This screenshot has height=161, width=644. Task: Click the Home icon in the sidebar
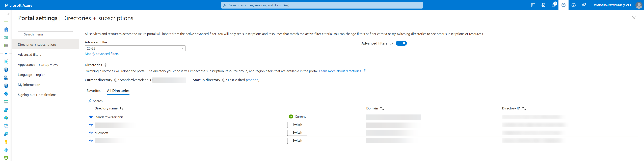pyautogui.click(x=6, y=29)
